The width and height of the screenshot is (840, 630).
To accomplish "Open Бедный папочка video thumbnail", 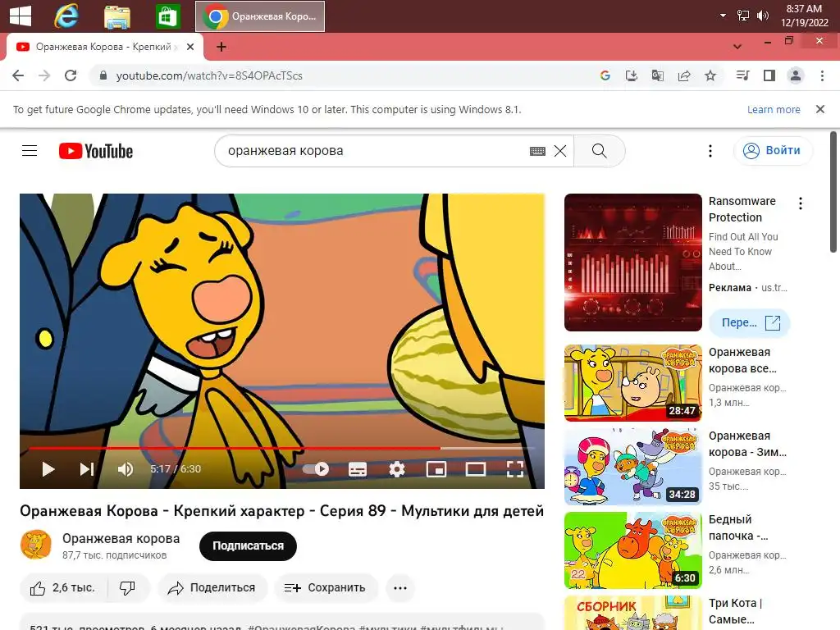I will (632, 550).
